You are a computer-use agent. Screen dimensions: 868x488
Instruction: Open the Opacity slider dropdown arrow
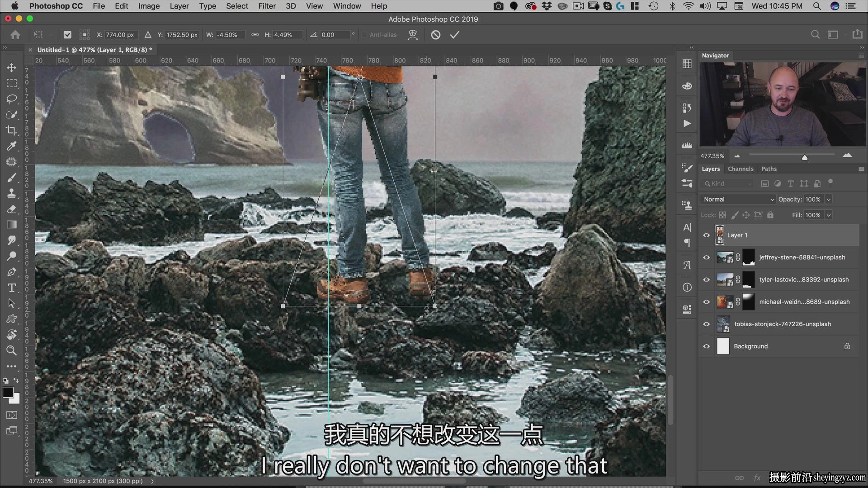pos(829,199)
